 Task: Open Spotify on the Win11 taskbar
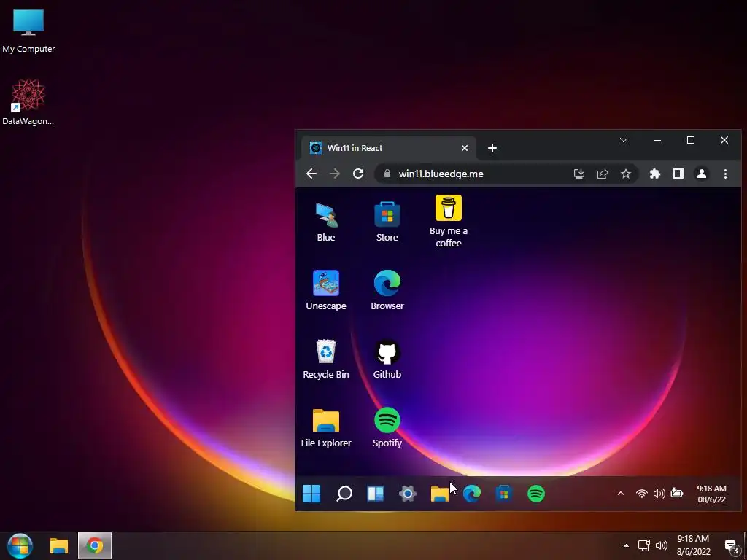point(536,494)
